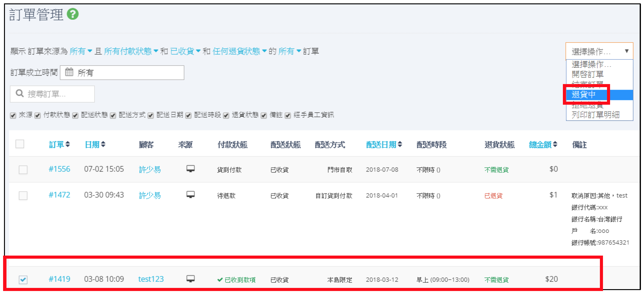The height and width of the screenshot is (295, 644).
Task: Click the monitor source icon for order #1556
Action: tap(191, 169)
